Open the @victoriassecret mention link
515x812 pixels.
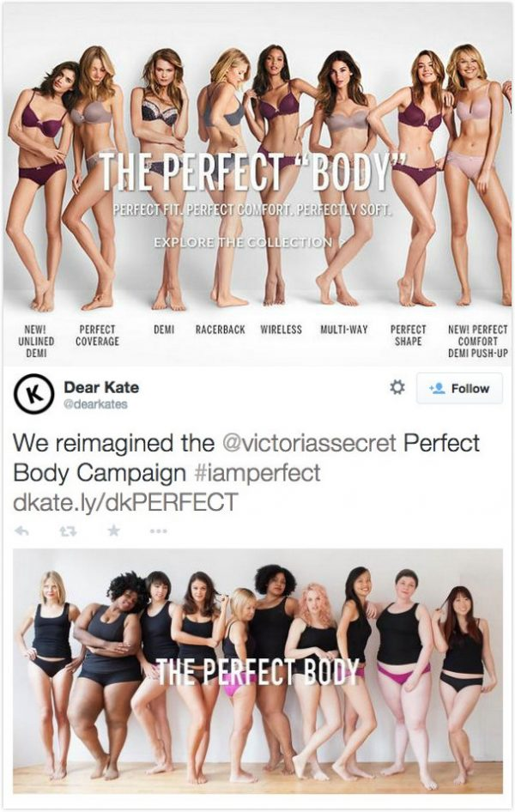click(309, 443)
